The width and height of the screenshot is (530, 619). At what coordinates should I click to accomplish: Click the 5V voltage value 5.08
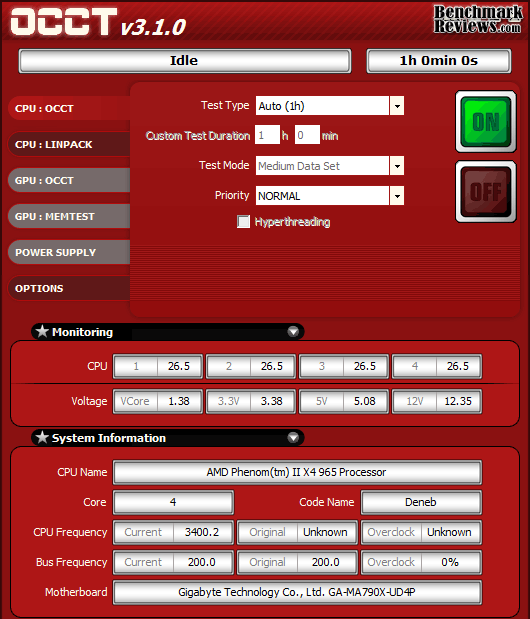[365, 401]
